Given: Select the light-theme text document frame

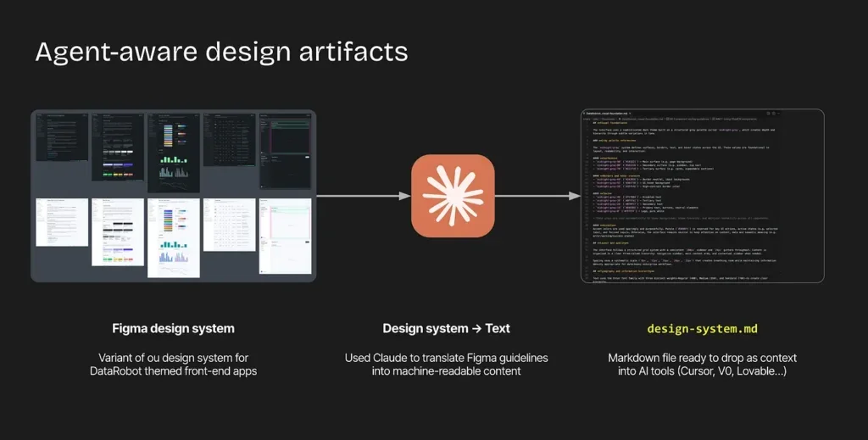Looking at the screenshot, I should [x=62, y=222].
